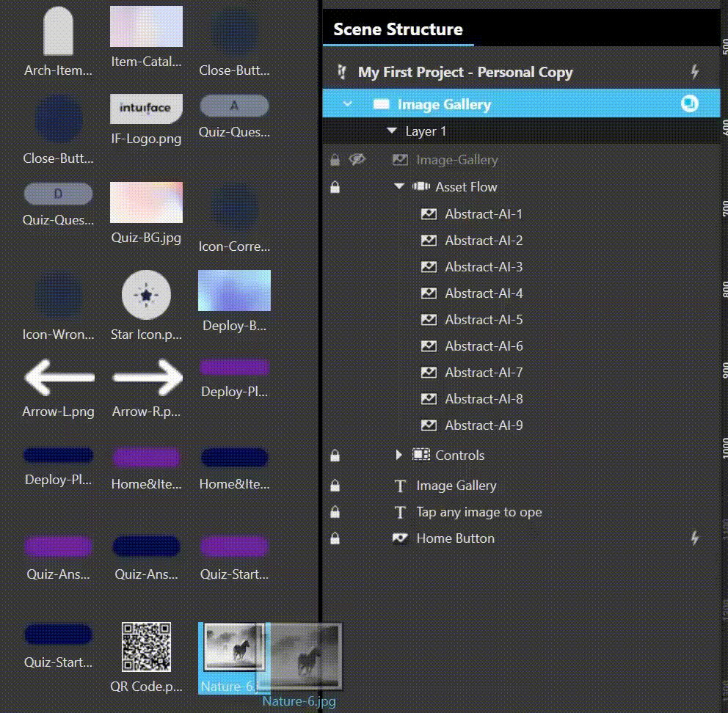Switch to the Scene Structure tab
The width and height of the screenshot is (728, 713).
click(398, 29)
